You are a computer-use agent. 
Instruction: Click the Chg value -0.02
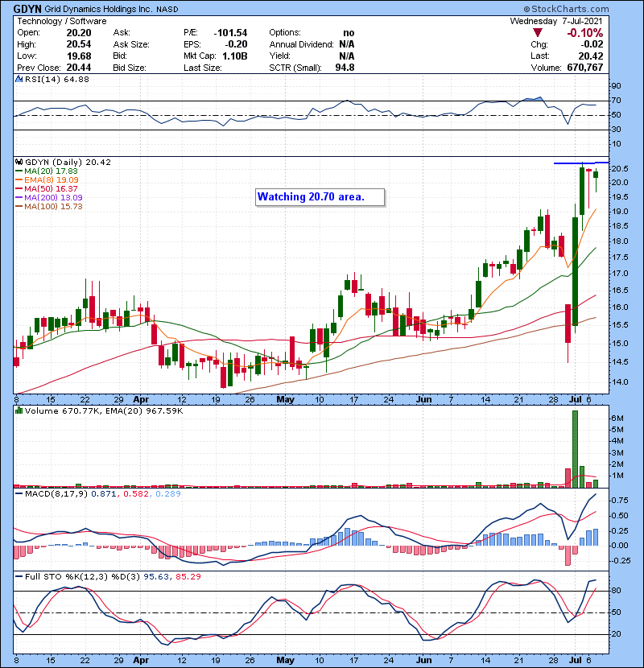pos(592,44)
